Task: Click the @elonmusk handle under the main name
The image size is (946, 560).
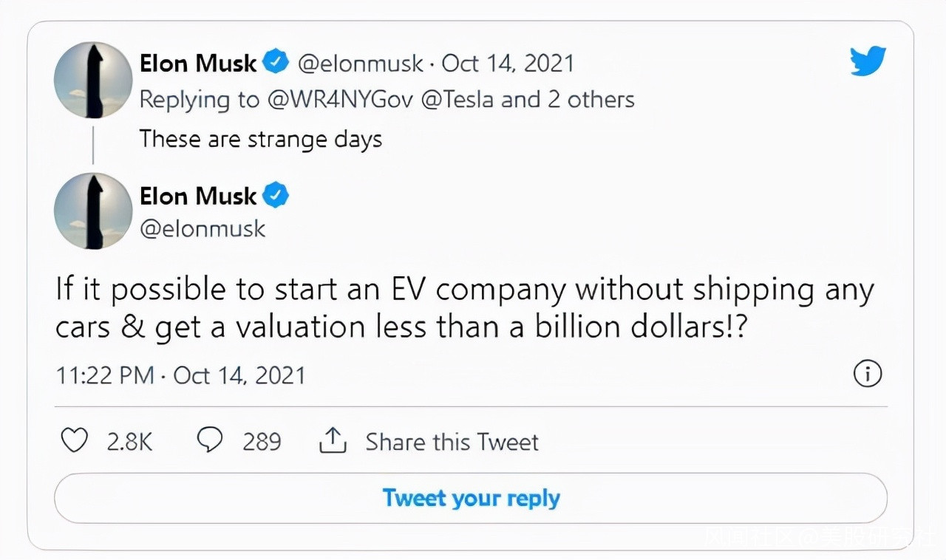Action: coord(203,228)
